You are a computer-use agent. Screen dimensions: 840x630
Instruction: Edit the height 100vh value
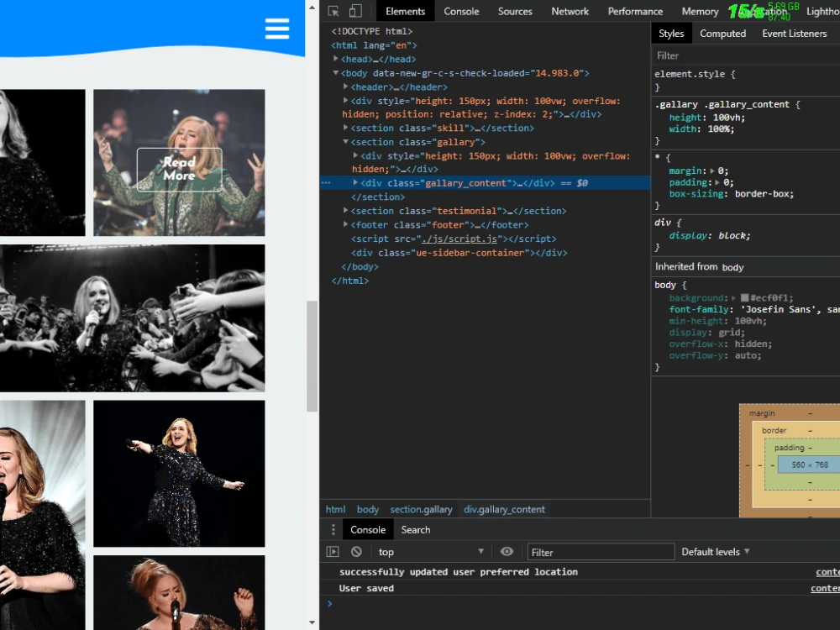pyautogui.click(x=727, y=118)
